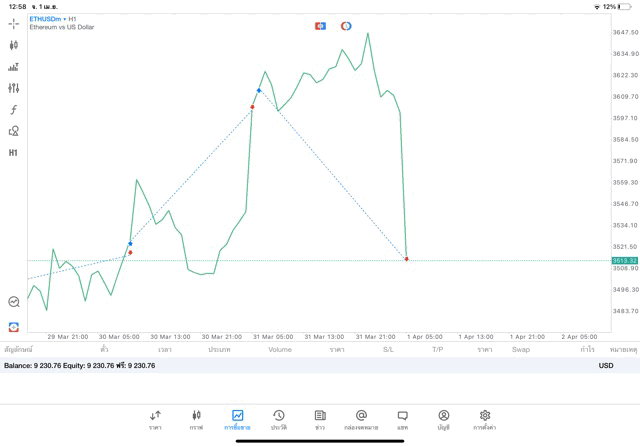The image size is (640, 447).
Task: Change the H1 timeframe selector
Action: click(x=14, y=153)
